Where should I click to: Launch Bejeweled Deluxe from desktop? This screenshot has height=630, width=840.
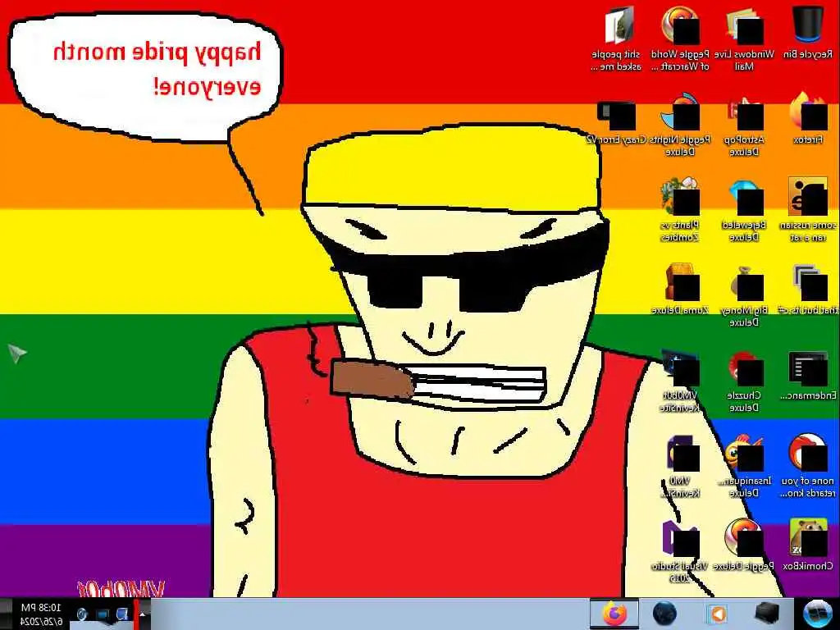744,209
